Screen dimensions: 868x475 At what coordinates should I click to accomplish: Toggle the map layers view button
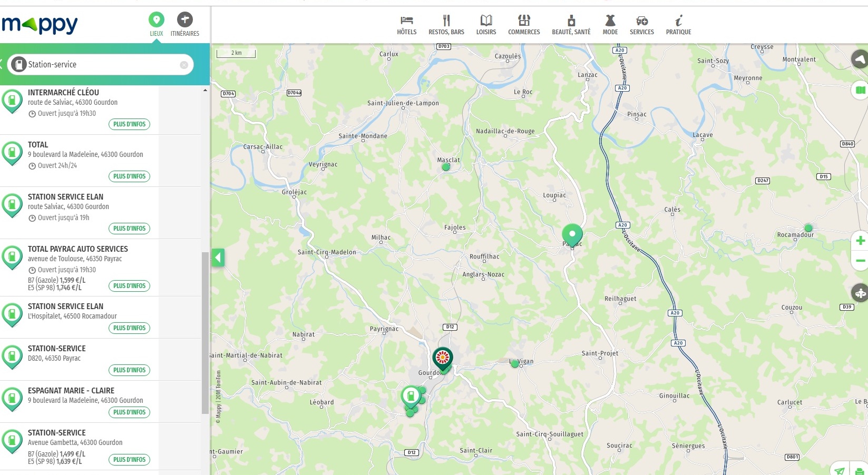[x=860, y=90]
